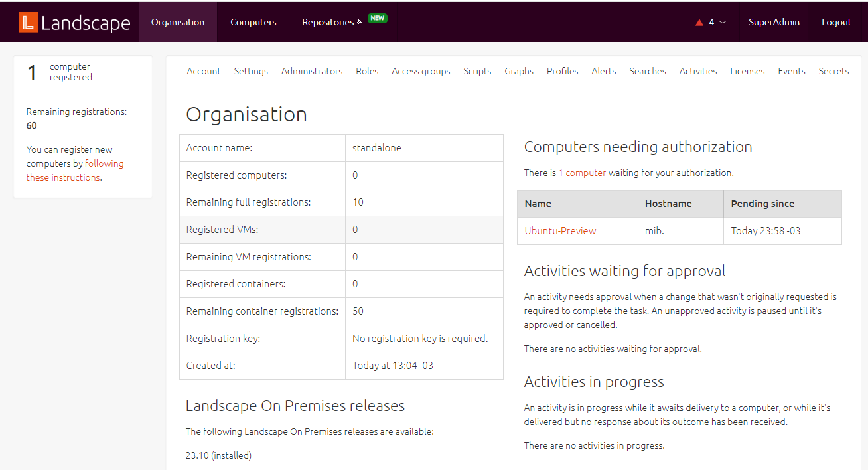Click the '1 computer registered' sidebar header
Image resolution: width=868 pixels, height=470 pixels.
pyautogui.click(x=83, y=72)
